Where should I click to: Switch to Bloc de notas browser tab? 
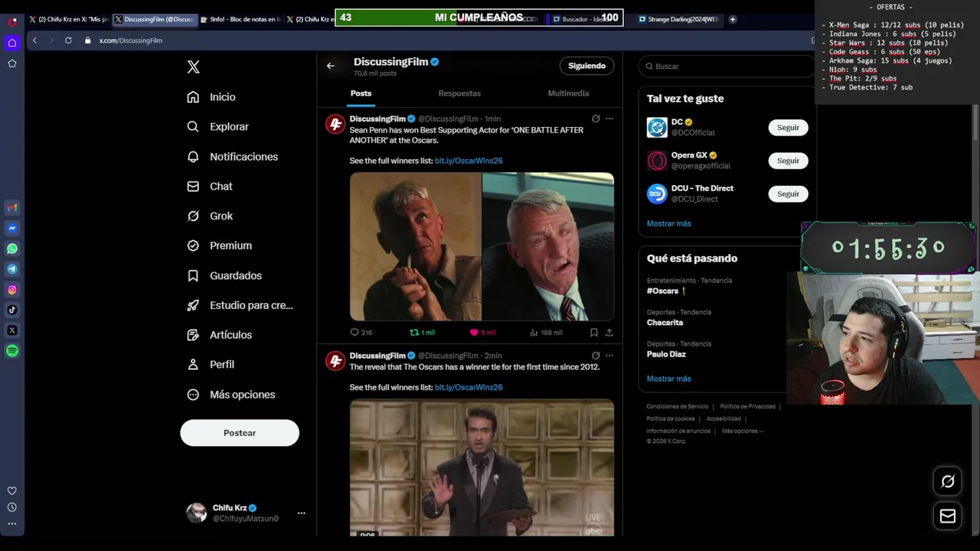pyautogui.click(x=240, y=19)
